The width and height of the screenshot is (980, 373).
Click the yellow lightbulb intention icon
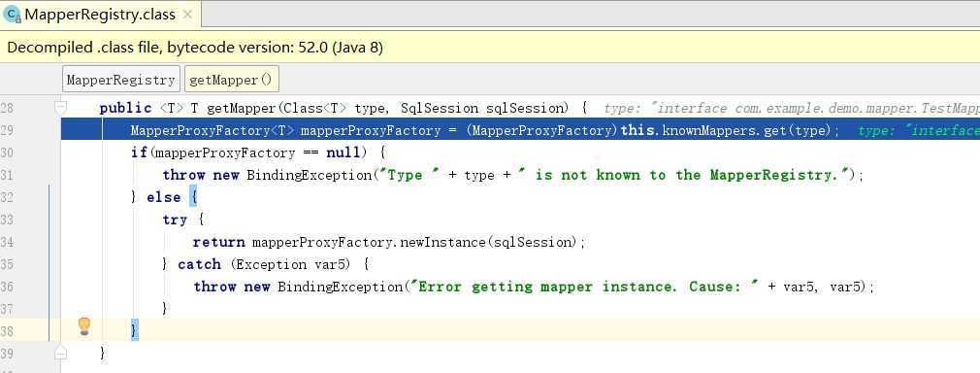(x=84, y=326)
